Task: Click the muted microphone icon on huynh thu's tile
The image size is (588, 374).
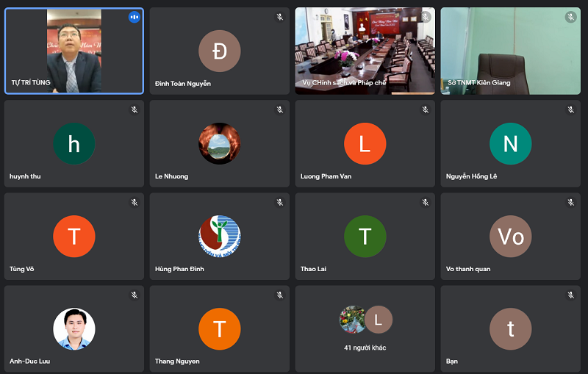Action: [x=134, y=109]
